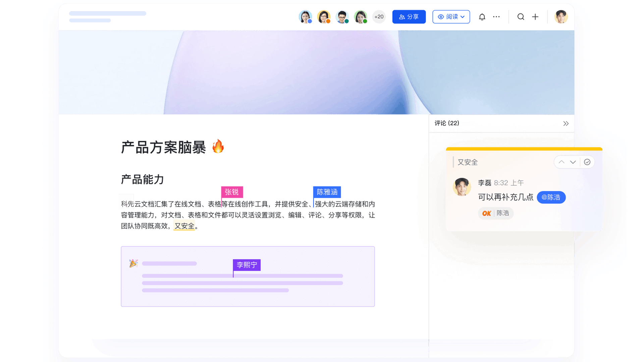Mark the comment as resolved via checkmark
644x362 pixels.
pyautogui.click(x=587, y=162)
